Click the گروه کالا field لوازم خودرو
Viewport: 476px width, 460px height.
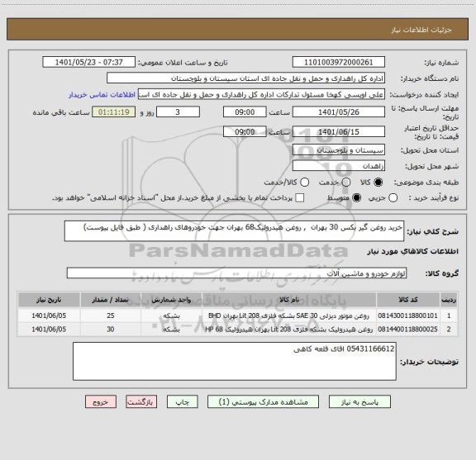236,273
